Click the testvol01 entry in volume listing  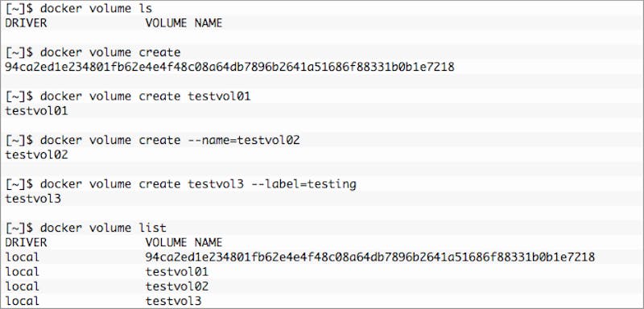click(x=177, y=272)
